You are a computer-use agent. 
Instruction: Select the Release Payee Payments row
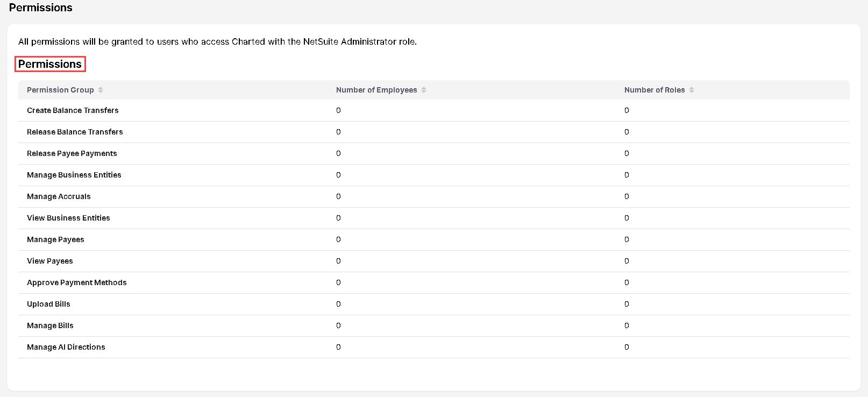coord(72,153)
